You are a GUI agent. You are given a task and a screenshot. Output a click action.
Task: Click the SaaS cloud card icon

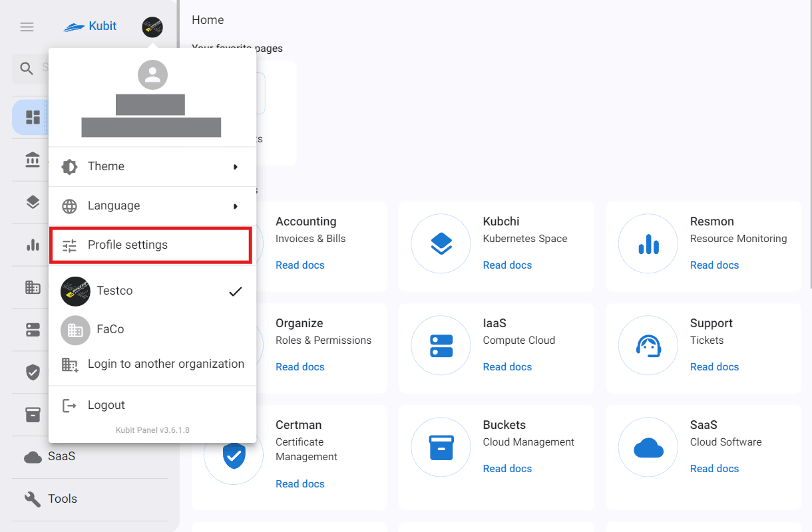pyautogui.click(x=648, y=448)
